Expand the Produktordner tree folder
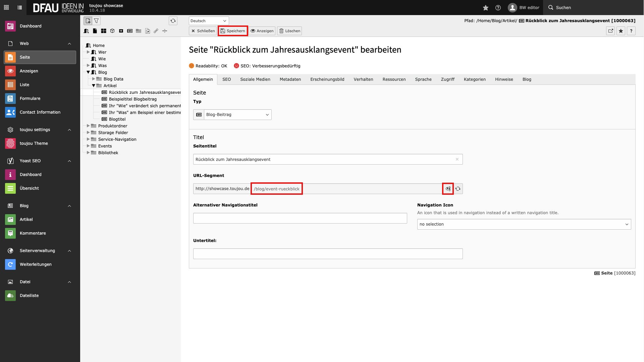The height and width of the screenshot is (362, 644). click(x=88, y=126)
